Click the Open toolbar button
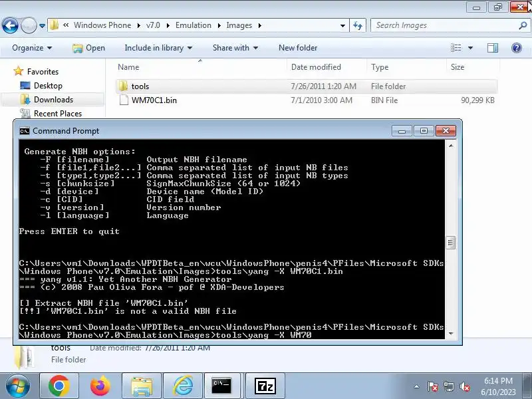This screenshot has height=399, width=532. (x=89, y=48)
